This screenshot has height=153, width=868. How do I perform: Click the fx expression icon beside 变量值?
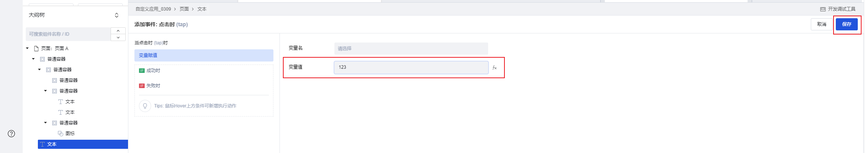[494, 68]
